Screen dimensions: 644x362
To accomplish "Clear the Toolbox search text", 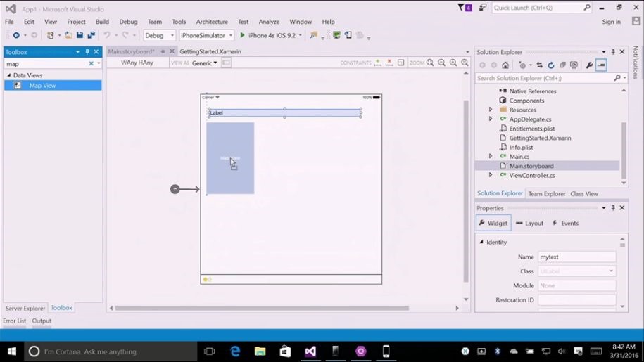I will (x=91, y=63).
